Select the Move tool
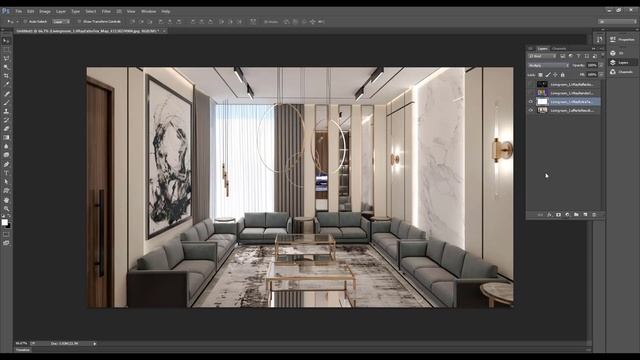This screenshot has width=640, height=360. coord(6,41)
